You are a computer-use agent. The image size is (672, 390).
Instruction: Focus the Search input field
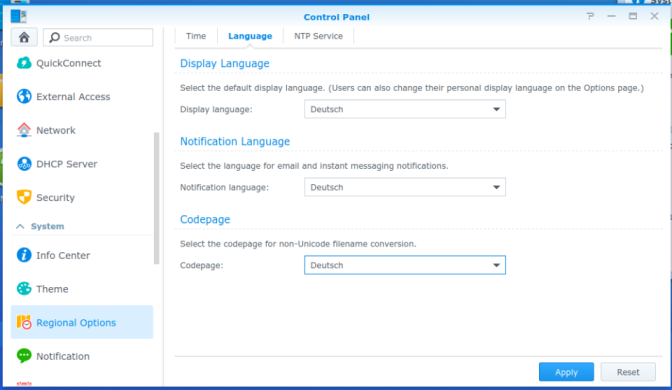pos(98,38)
